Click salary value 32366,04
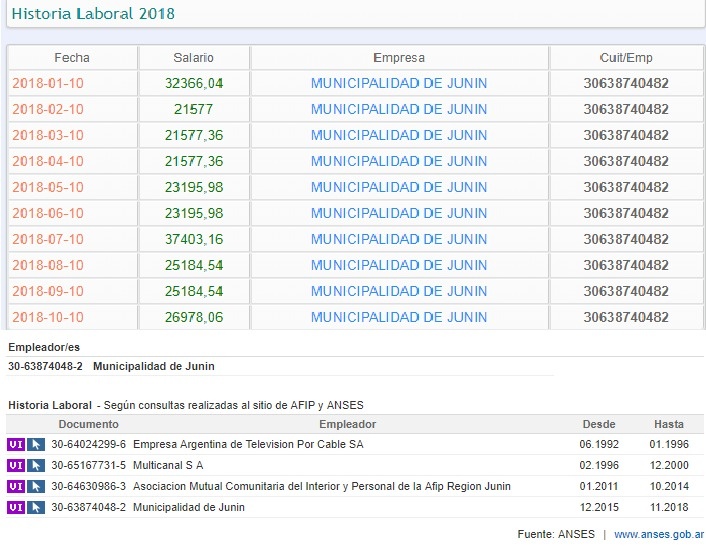 [x=194, y=83]
